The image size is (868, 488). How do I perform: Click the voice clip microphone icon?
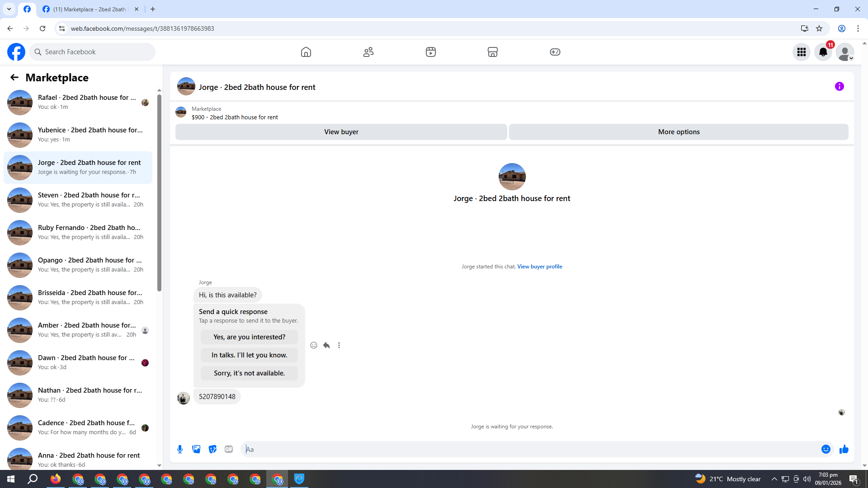click(x=180, y=449)
